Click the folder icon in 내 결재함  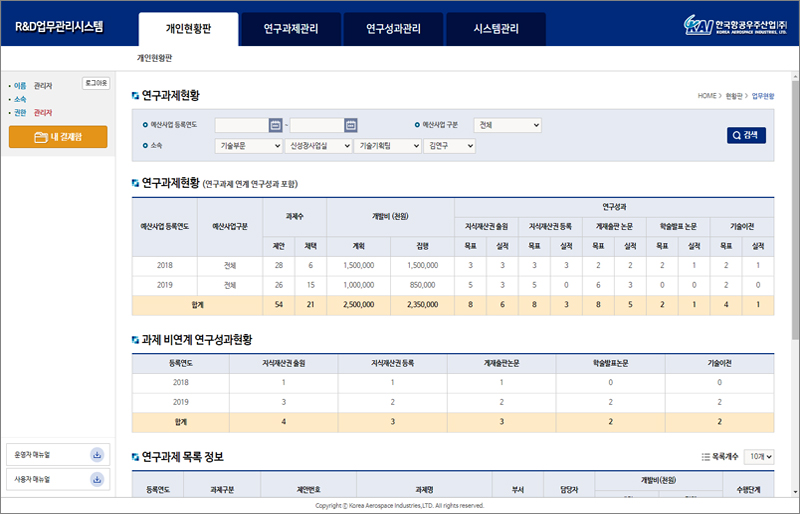[40, 137]
